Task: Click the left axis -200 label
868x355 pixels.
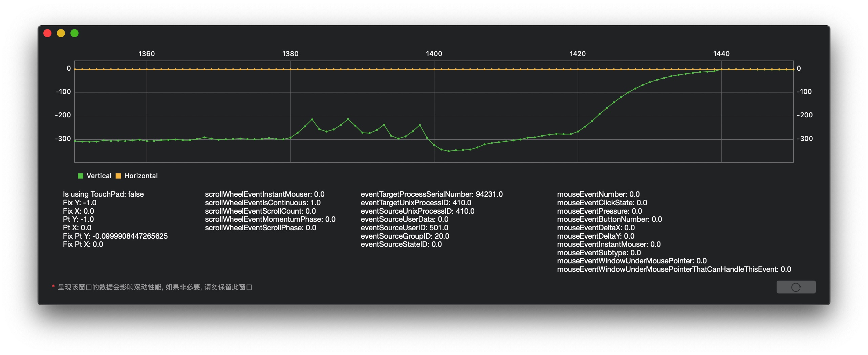Action: (63, 115)
